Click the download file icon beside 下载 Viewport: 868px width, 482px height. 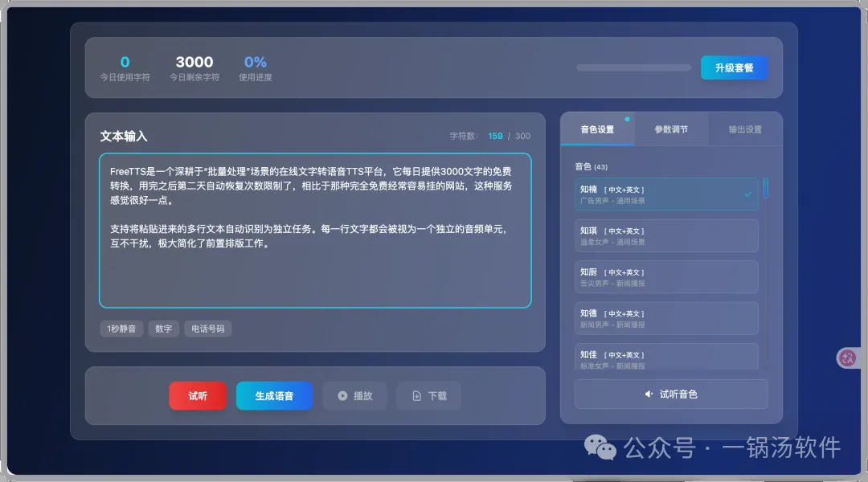(417, 396)
